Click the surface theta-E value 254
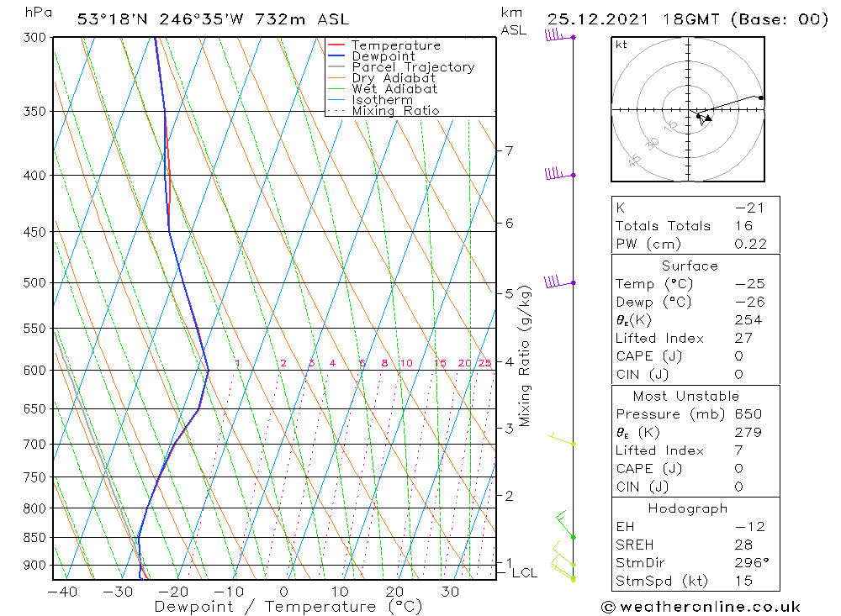Viewport: 841px width, 616px height. pyautogui.click(x=748, y=320)
